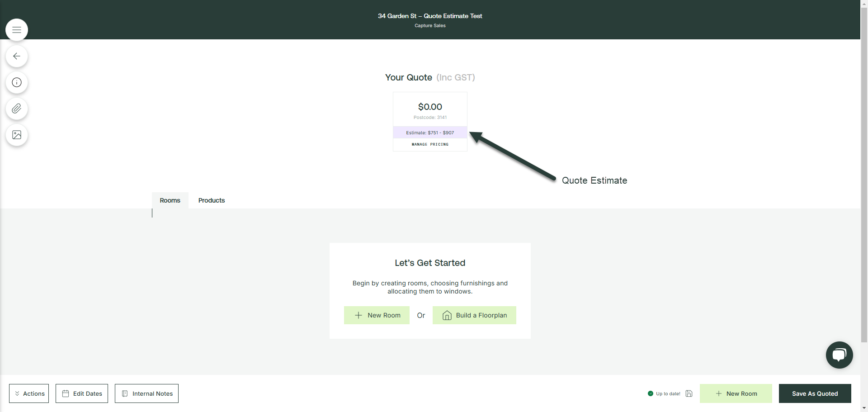Click the save disk icon

[689, 393]
